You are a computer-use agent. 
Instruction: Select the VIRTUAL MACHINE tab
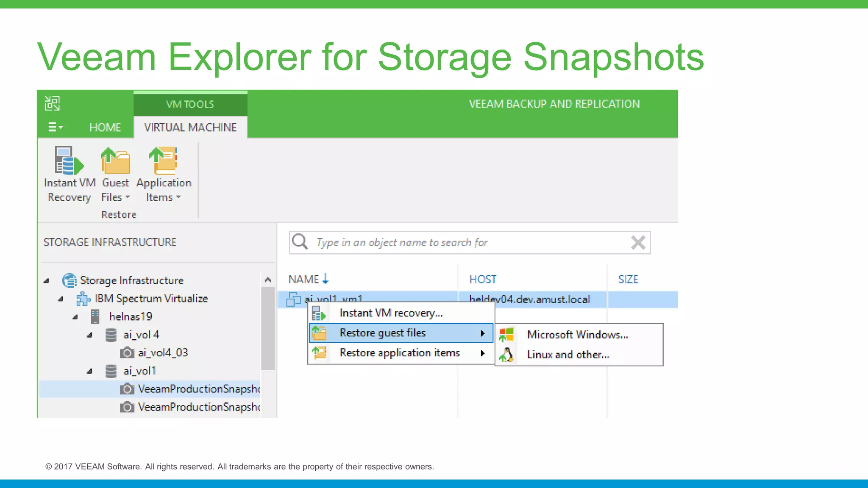point(190,128)
